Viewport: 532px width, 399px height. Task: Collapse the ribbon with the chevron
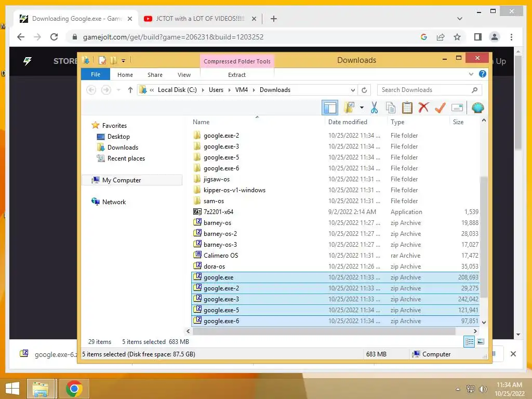(x=471, y=74)
